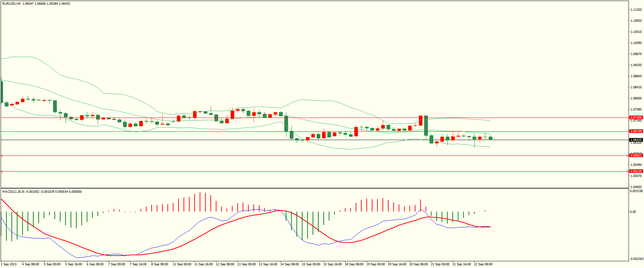
Task: Click the 1.04650 price axis label
Action: pyautogui.click(x=636, y=187)
